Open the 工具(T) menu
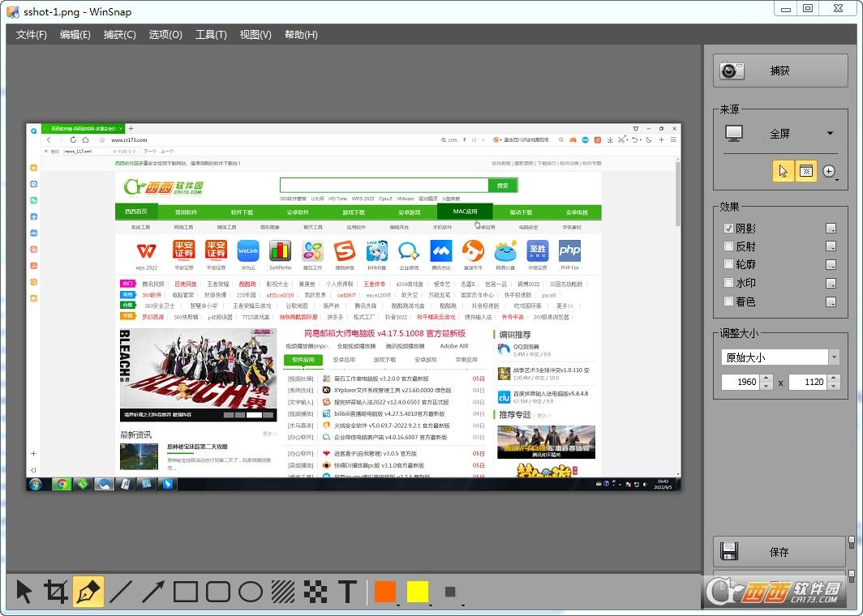The height and width of the screenshot is (616, 863). [x=211, y=35]
